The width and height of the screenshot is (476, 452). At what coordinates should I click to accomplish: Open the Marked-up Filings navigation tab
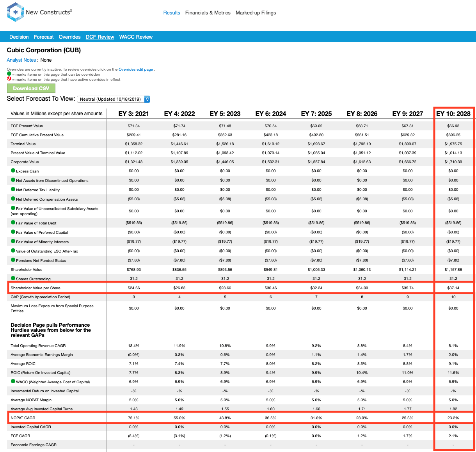[256, 13]
